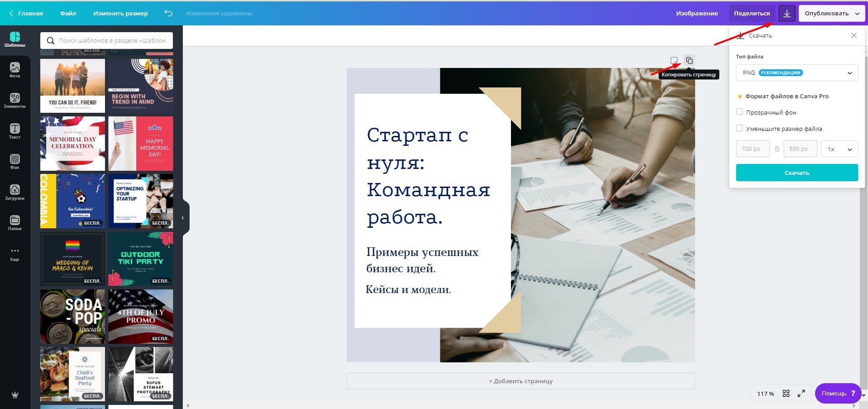868x409 pixels.
Task: Expand the Опубликовать dropdown arrow
Action: pos(857,13)
